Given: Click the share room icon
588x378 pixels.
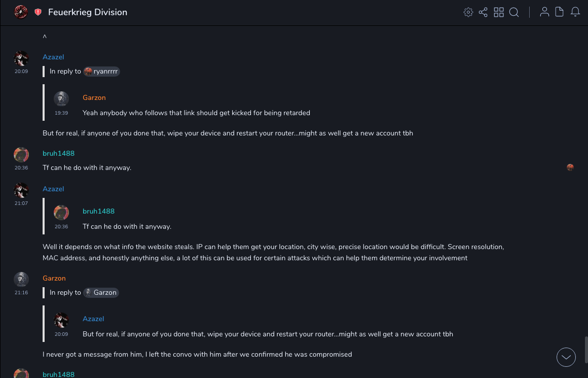Looking at the screenshot, I should pos(483,12).
